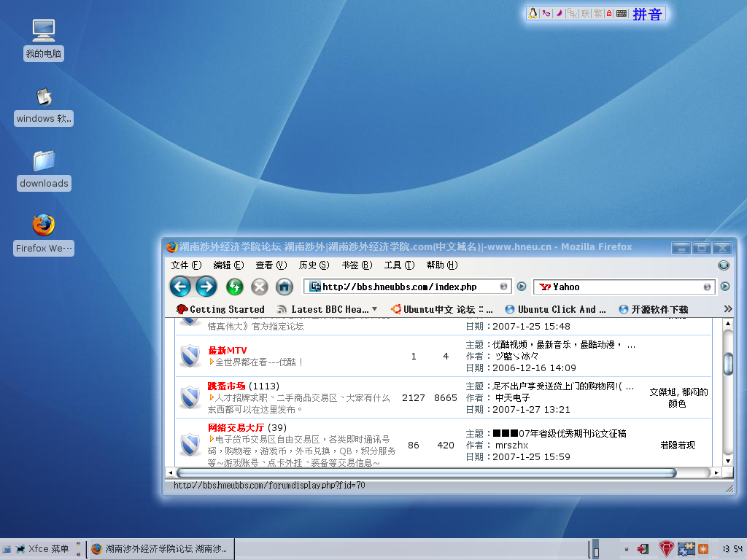Open the Ubuntu中文 论坛 bookmark
The image size is (747, 560).
[x=441, y=309]
